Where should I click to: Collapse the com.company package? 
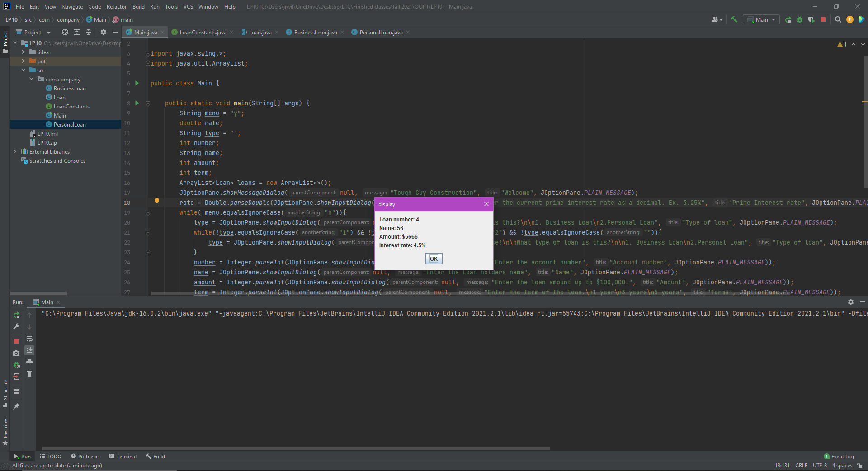tap(31, 79)
